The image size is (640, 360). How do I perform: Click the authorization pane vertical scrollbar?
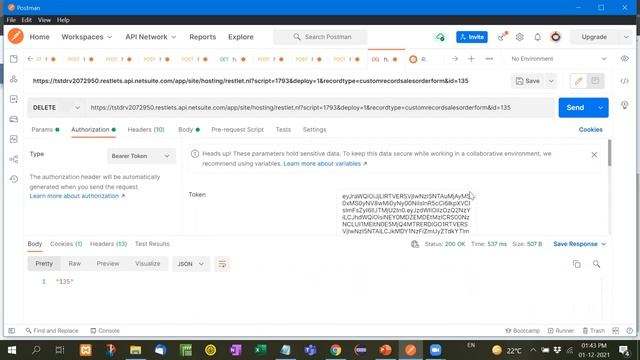click(x=609, y=153)
